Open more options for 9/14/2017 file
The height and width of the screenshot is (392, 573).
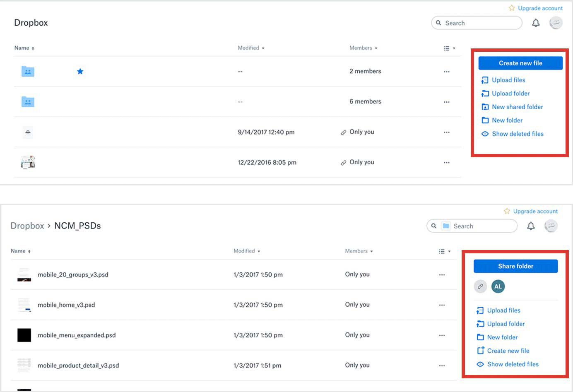446,132
